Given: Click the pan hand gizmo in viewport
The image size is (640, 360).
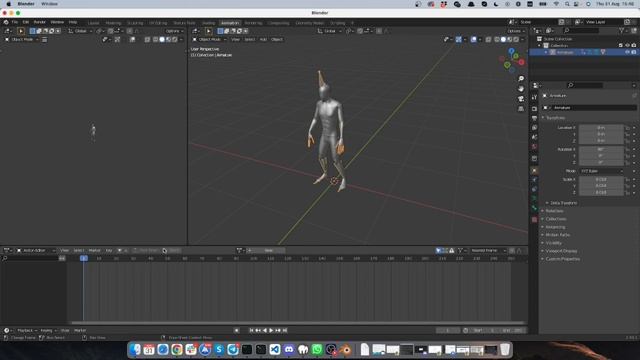Looking at the screenshot, I should (521, 89).
